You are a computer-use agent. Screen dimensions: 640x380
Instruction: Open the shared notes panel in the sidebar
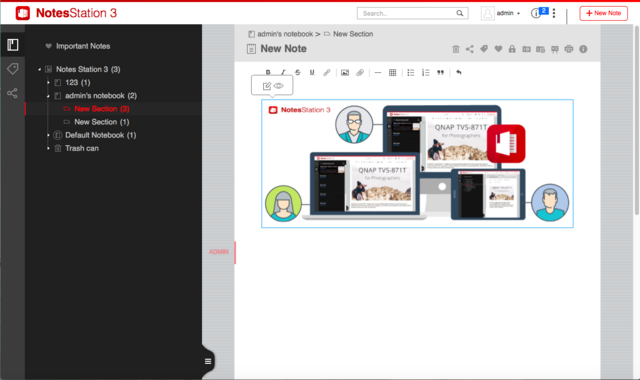(x=13, y=93)
